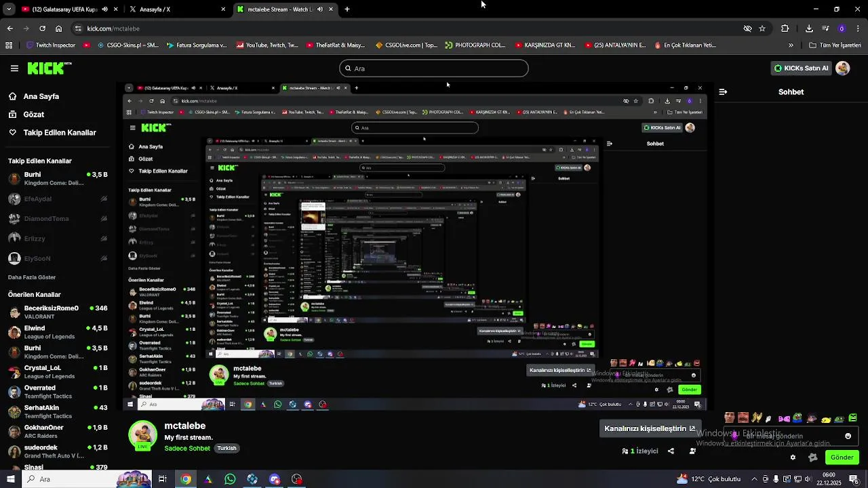Click the KICKs Satın Al button

pos(802,68)
